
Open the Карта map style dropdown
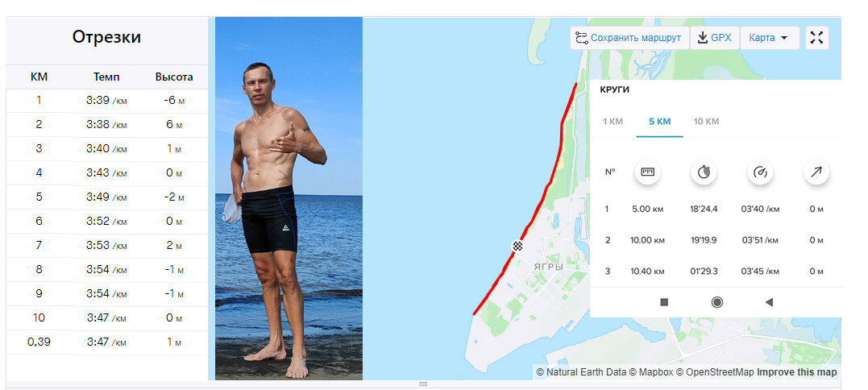pyautogui.click(x=770, y=38)
